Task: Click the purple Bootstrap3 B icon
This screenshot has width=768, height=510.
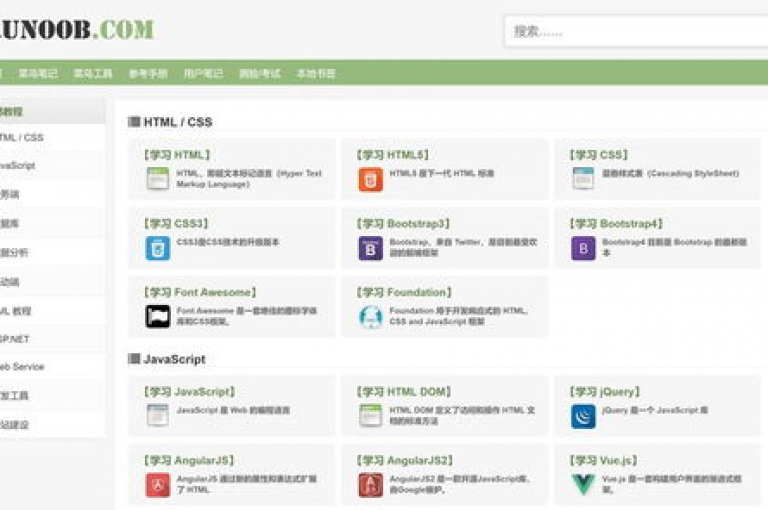Action: [371, 248]
